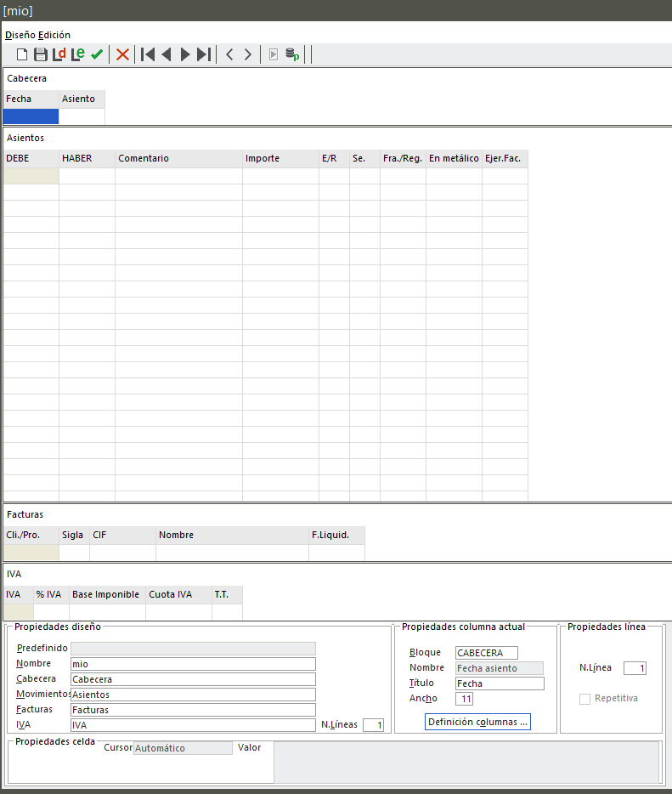Open the Diseño menu
Image resolution: width=672 pixels, height=794 pixels.
coord(20,35)
